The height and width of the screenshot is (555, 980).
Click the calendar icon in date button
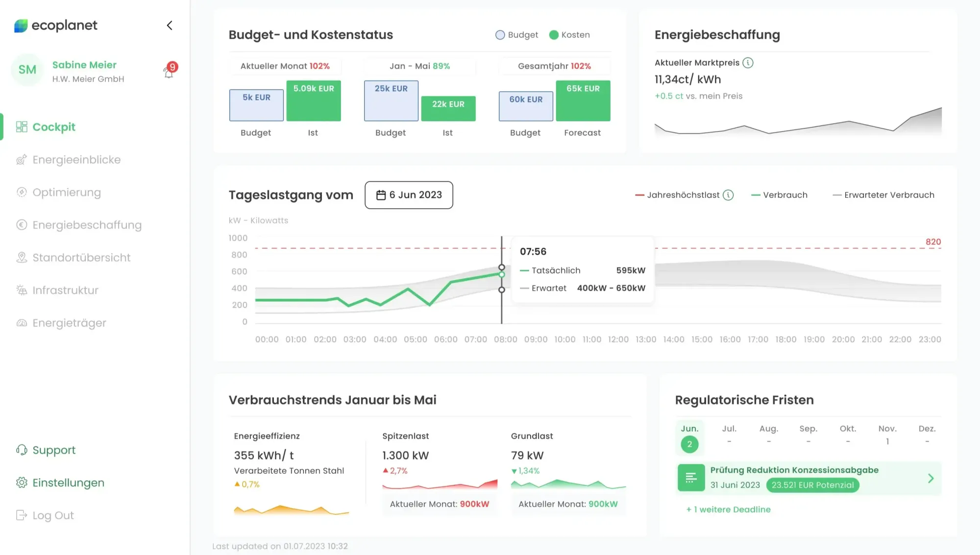[381, 195]
